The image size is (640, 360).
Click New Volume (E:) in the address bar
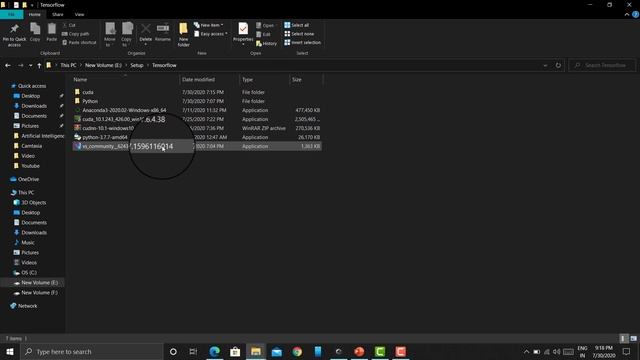tap(103, 65)
